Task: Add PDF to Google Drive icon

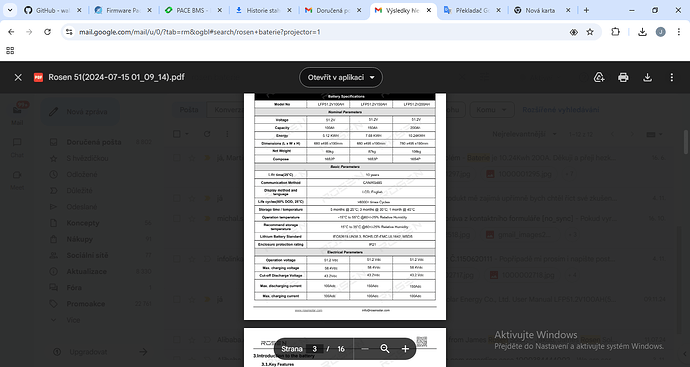Action: coord(599,77)
